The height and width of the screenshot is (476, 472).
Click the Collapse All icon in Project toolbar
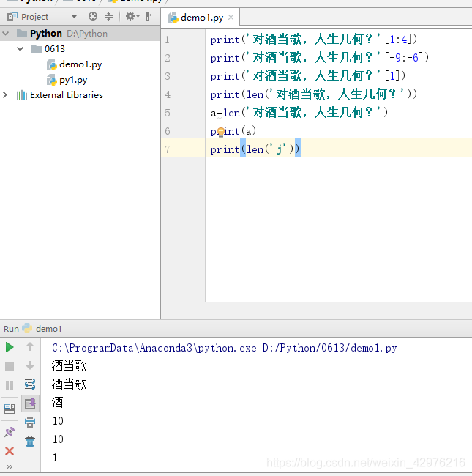[x=108, y=16]
